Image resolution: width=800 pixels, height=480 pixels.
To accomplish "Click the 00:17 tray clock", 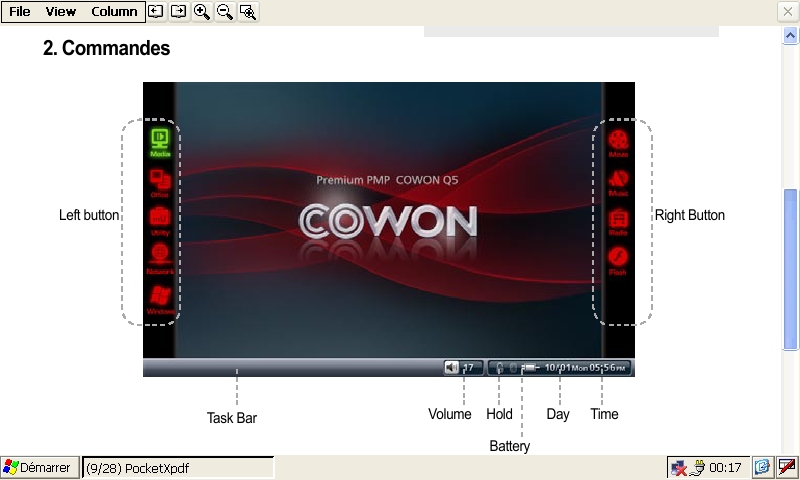I will [x=725, y=468].
